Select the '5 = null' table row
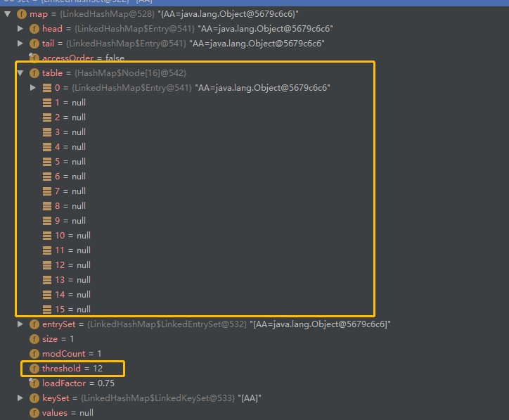Image resolution: width=509 pixels, height=420 pixels. tap(64, 162)
